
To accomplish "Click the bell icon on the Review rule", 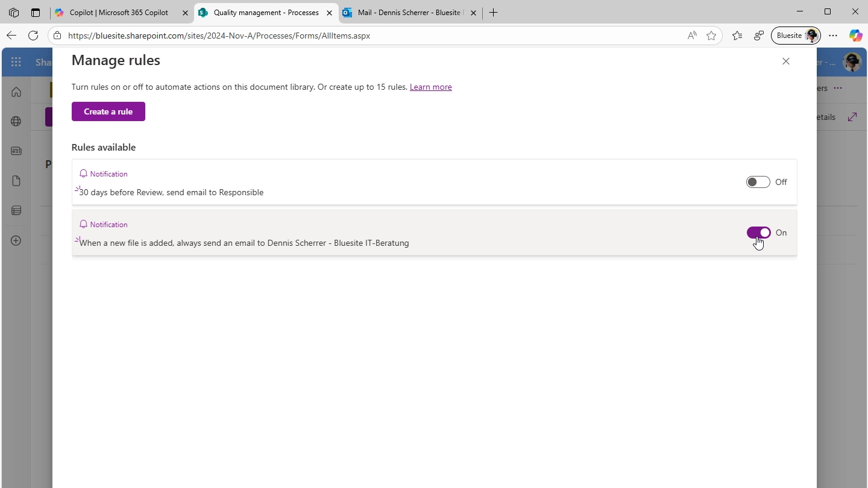I will 83,174.
